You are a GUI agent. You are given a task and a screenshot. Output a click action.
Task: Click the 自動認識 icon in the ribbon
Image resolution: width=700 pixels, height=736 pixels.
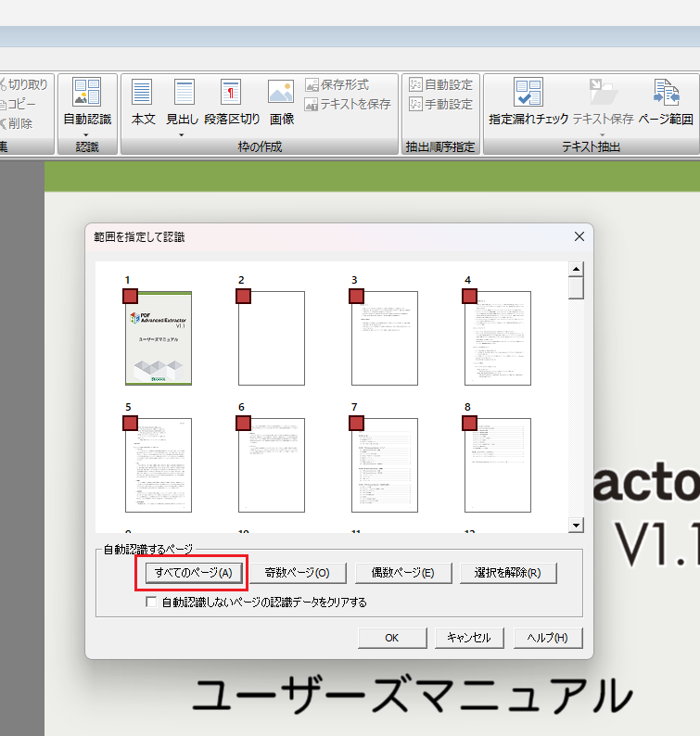(87, 93)
